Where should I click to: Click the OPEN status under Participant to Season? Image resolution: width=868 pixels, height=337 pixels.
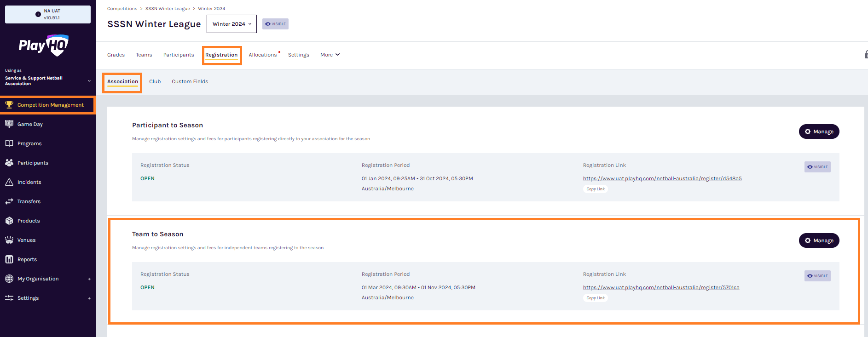(147, 178)
